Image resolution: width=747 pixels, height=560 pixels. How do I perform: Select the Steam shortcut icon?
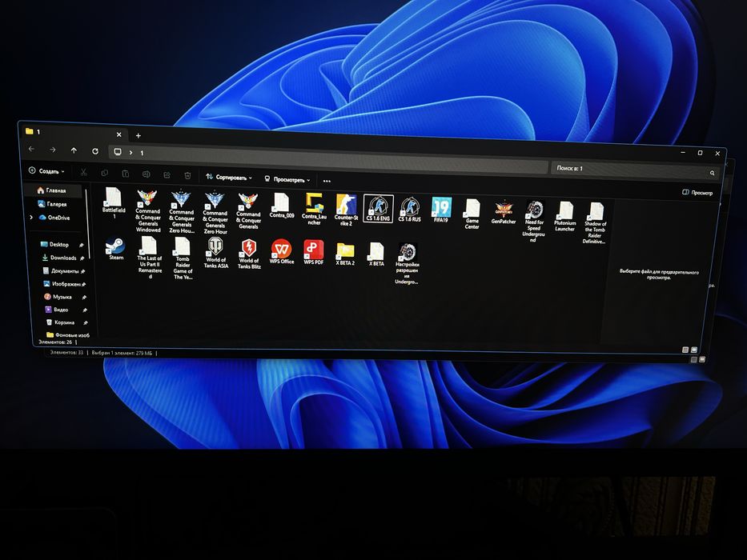115,249
